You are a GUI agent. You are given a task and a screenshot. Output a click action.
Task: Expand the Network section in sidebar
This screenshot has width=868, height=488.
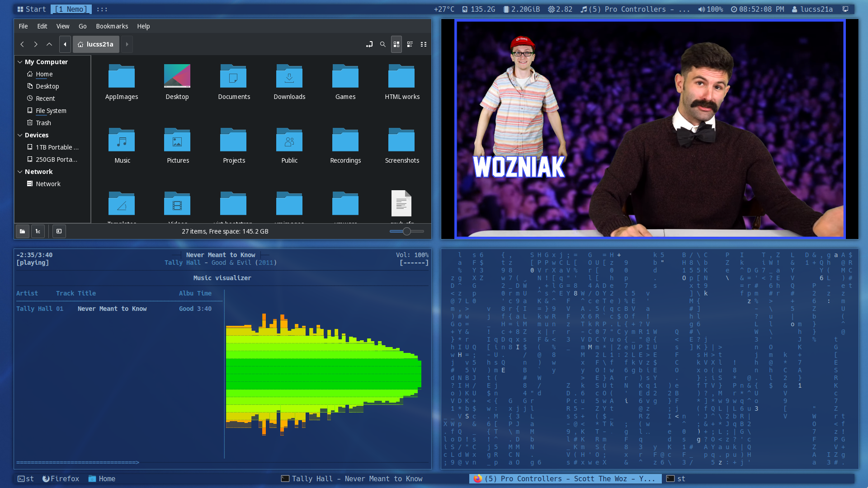coord(20,172)
